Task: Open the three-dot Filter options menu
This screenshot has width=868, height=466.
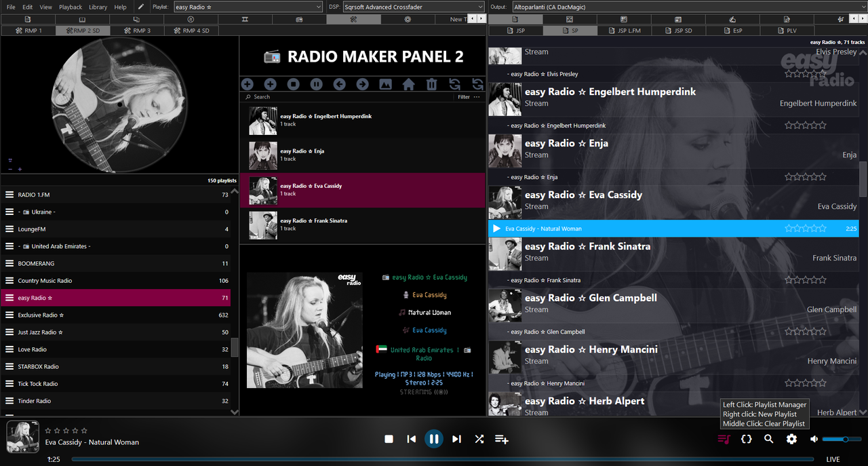Action: tap(477, 97)
